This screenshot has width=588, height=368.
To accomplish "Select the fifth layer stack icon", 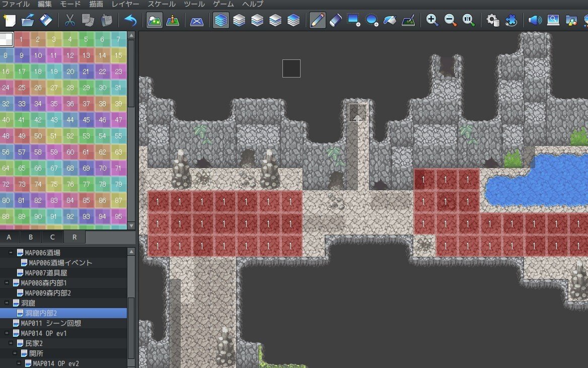I will pyautogui.click(x=293, y=20).
